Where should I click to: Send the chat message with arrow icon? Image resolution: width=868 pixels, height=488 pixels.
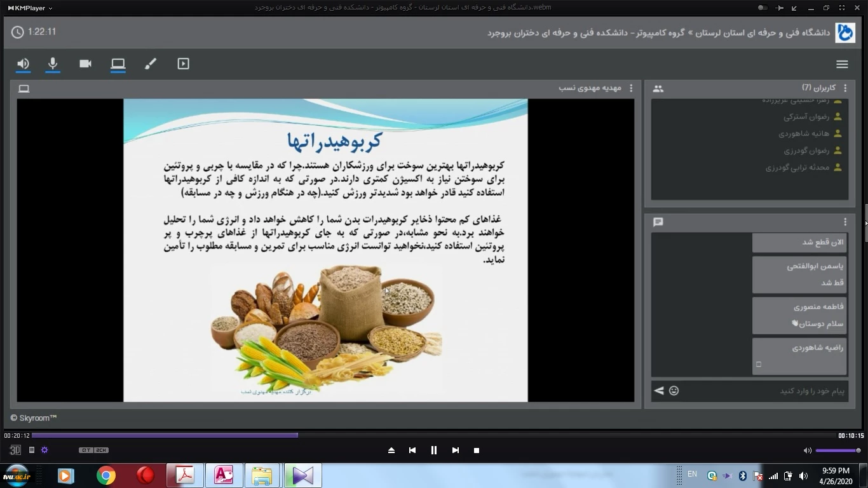[x=659, y=391]
